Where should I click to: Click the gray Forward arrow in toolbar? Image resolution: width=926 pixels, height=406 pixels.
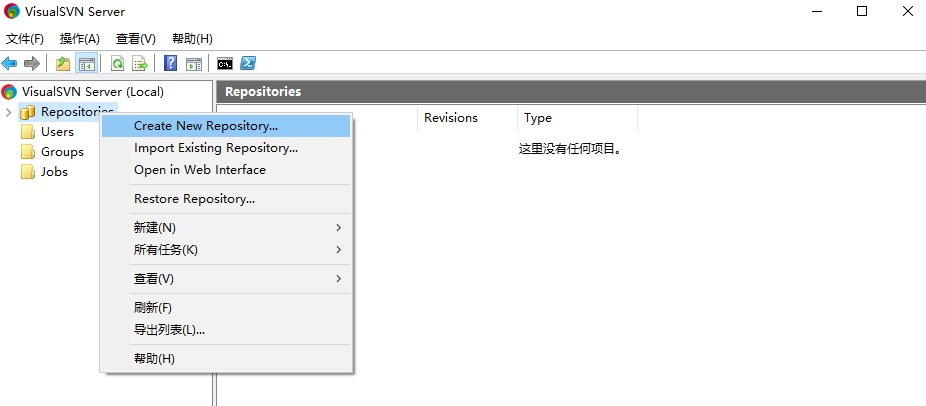31,63
